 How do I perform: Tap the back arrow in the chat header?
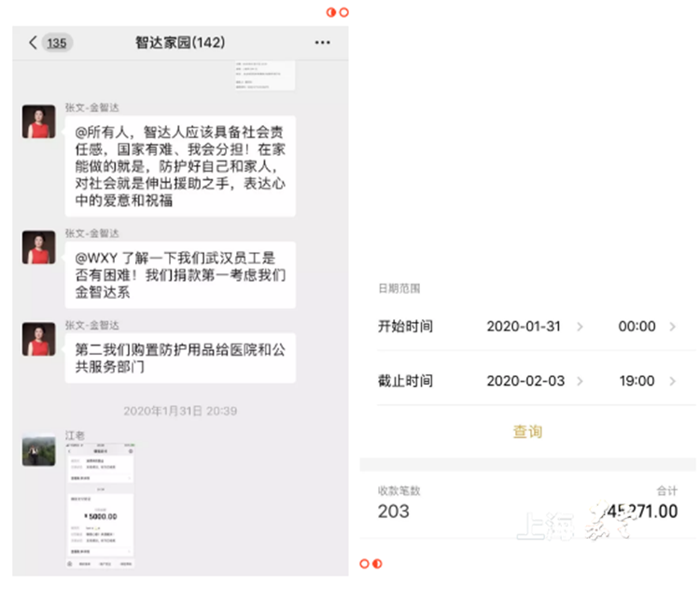click(33, 42)
